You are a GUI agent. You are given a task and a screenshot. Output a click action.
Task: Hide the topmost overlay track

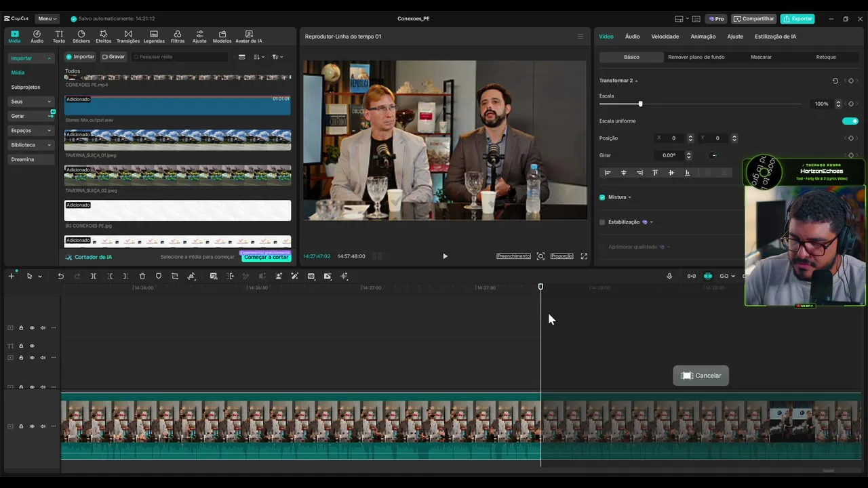click(x=32, y=328)
